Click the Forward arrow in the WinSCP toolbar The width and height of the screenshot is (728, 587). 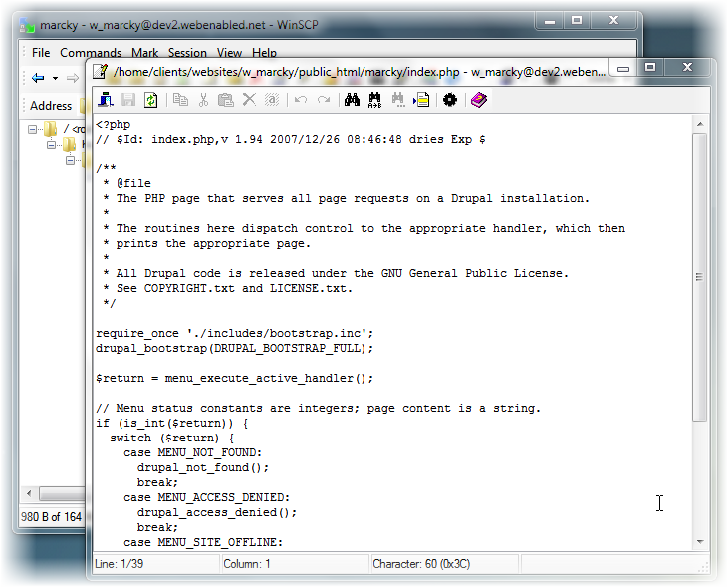point(72,78)
